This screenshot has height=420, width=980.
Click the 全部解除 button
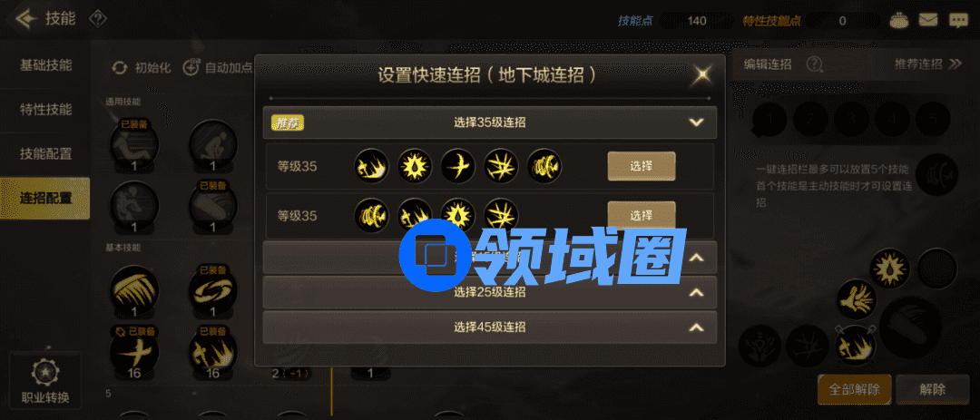(855, 389)
